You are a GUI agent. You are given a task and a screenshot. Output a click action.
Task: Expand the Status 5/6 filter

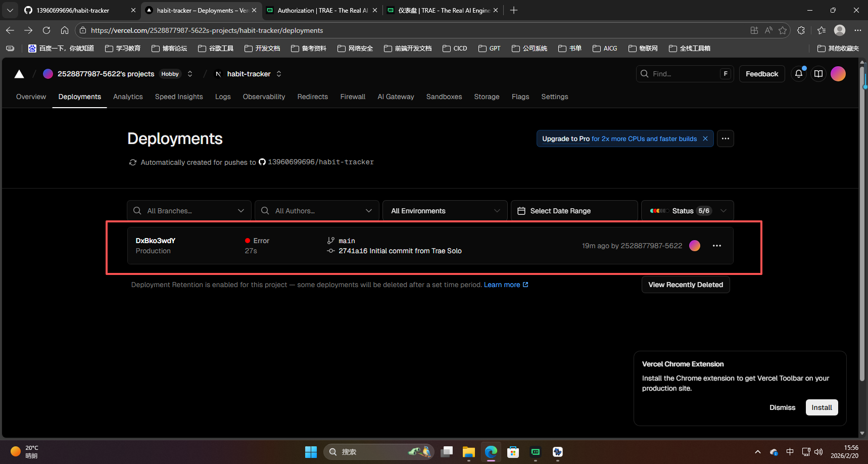[688, 211]
